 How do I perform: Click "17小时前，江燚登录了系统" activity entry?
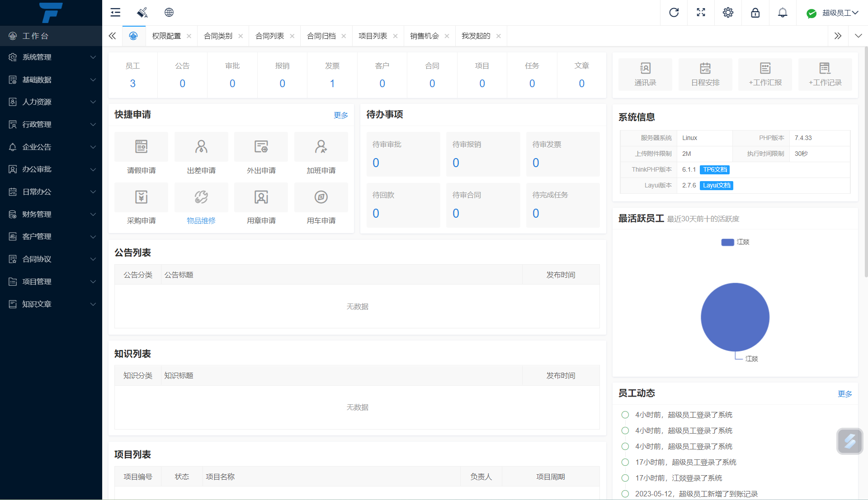click(x=679, y=478)
